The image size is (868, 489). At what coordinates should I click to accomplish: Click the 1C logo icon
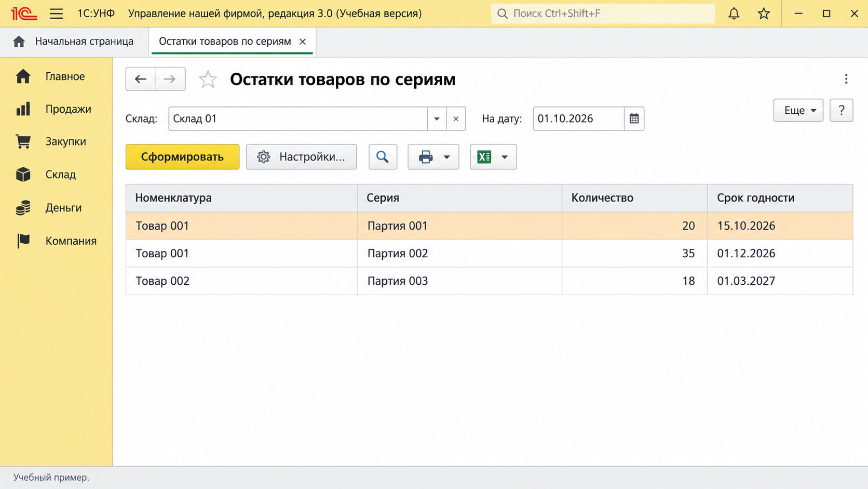click(24, 14)
